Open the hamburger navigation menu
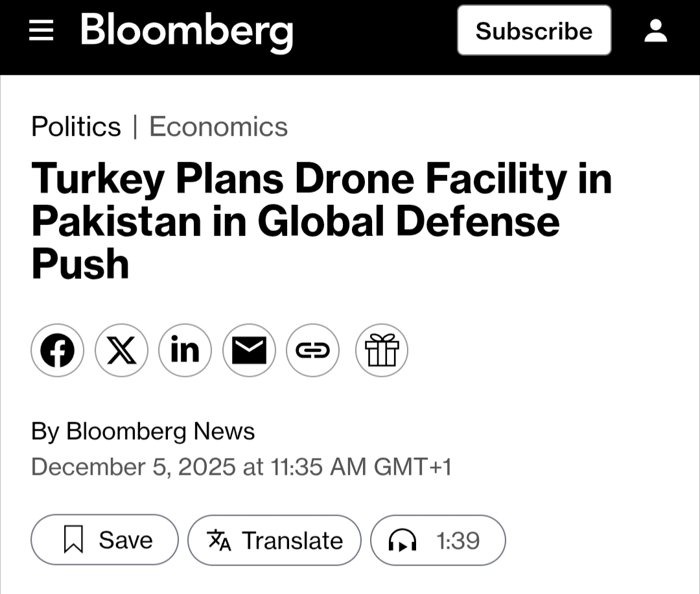The width and height of the screenshot is (700, 594). pos(41,31)
